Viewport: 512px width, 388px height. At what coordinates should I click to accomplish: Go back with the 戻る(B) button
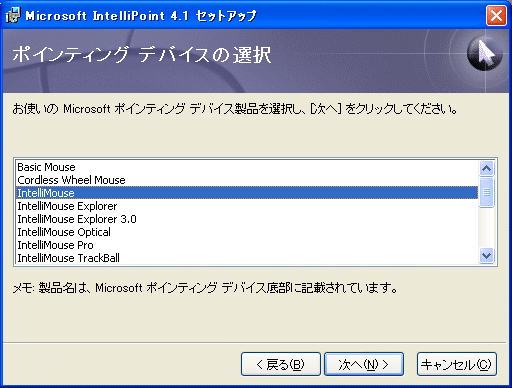point(281,364)
